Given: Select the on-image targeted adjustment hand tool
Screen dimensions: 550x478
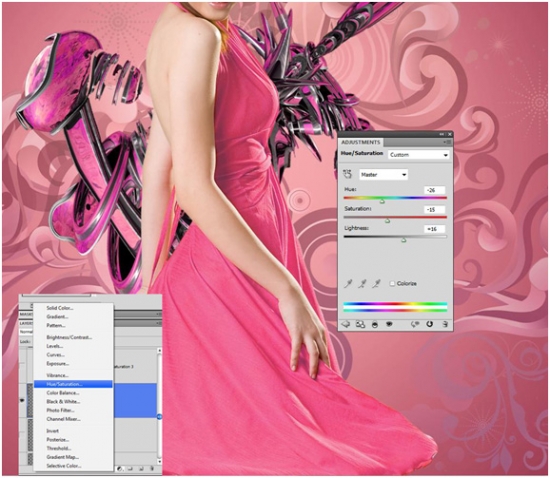Looking at the screenshot, I should [347, 174].
